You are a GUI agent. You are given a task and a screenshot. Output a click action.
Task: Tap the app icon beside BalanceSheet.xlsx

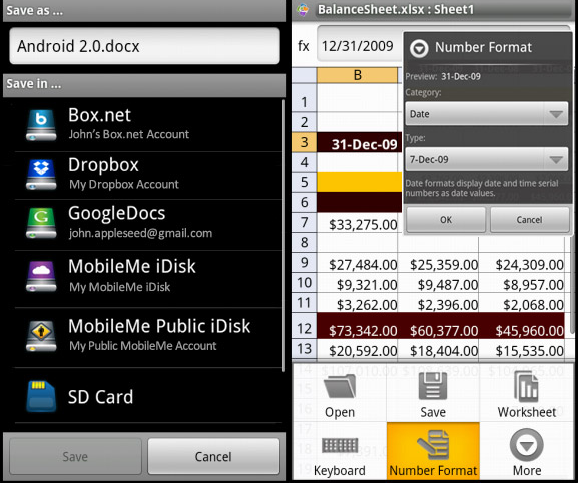pyautogui.click(x=303, y=9)
